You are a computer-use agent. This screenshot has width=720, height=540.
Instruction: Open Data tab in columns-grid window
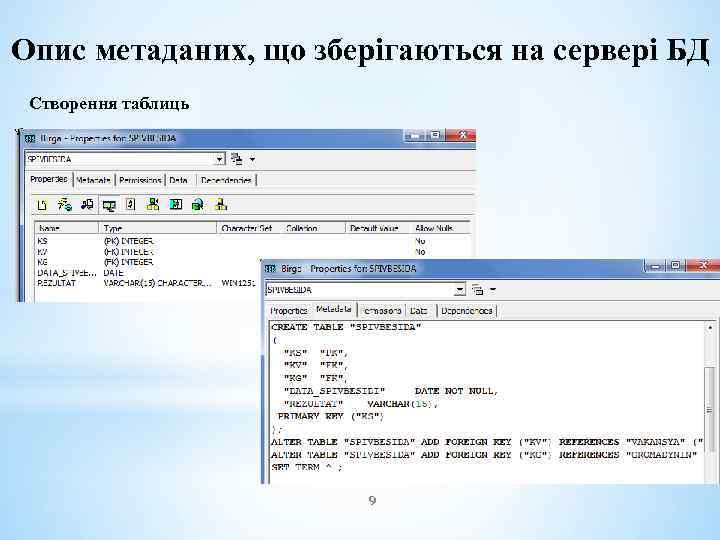click(179, 180)
